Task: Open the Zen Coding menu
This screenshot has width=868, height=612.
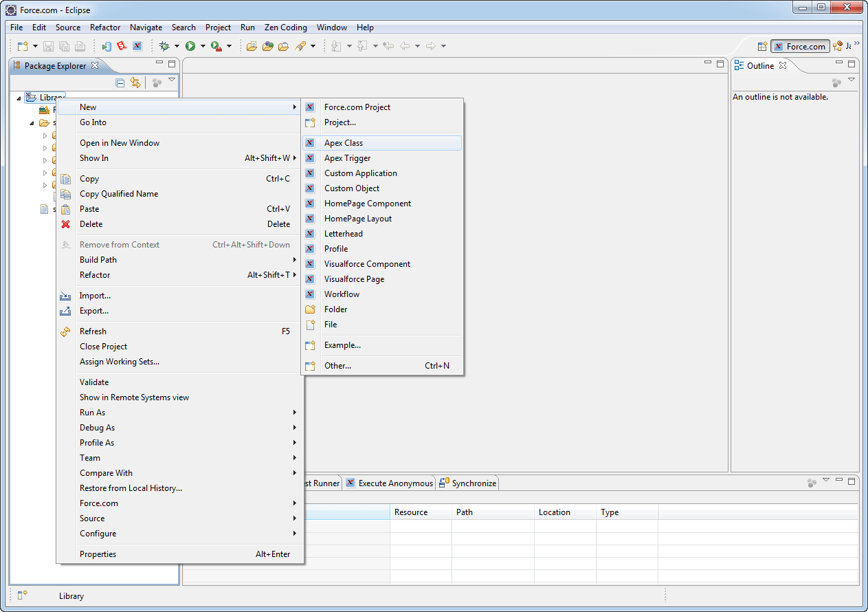Action: [x=285, y=28]
